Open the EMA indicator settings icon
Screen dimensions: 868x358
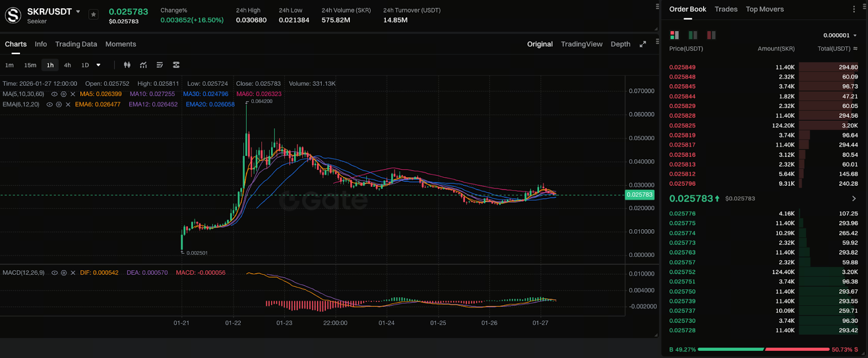point(59,104)
